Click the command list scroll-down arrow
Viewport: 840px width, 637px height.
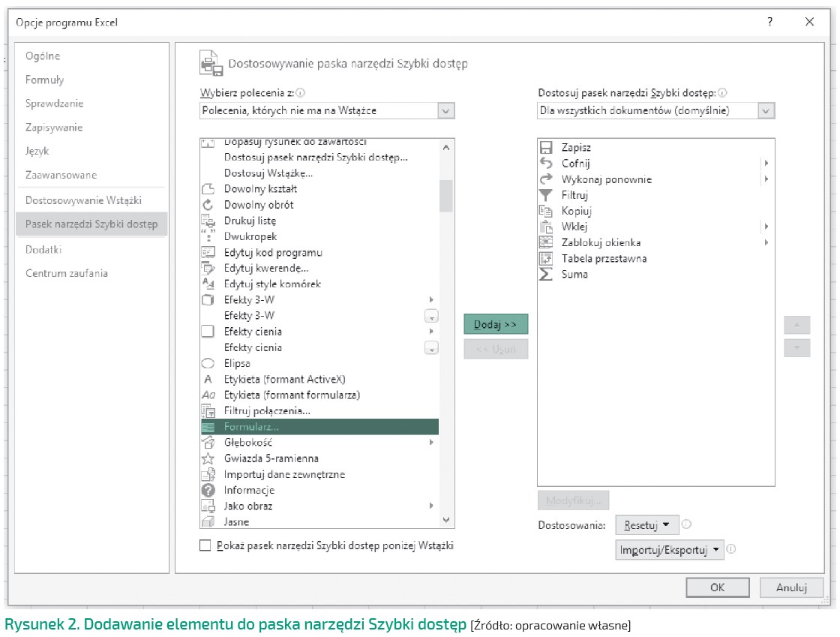tap(446, 520)
